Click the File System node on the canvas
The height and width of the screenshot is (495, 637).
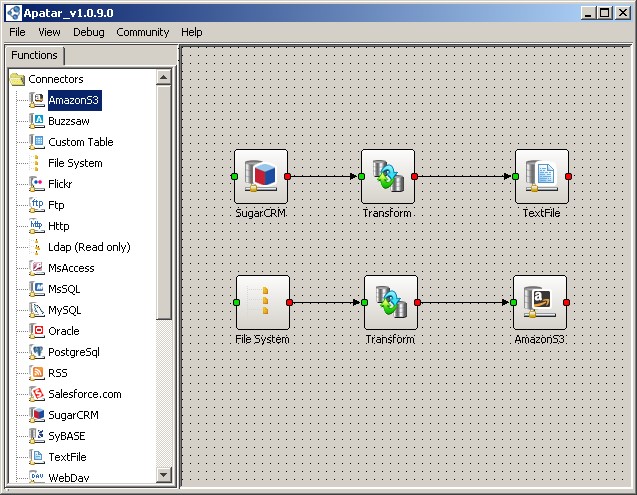pos(263,302)
